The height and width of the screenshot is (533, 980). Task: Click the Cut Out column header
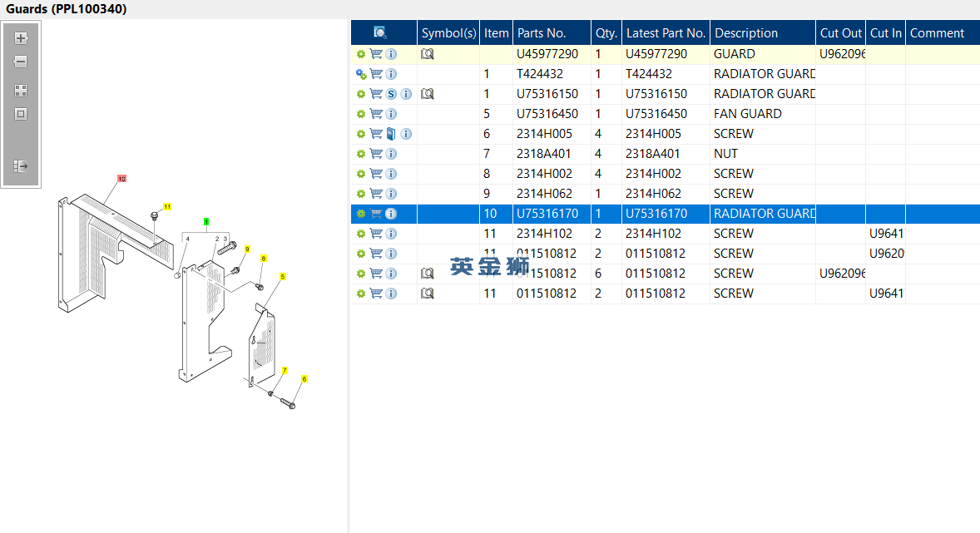tap(840, 33)
